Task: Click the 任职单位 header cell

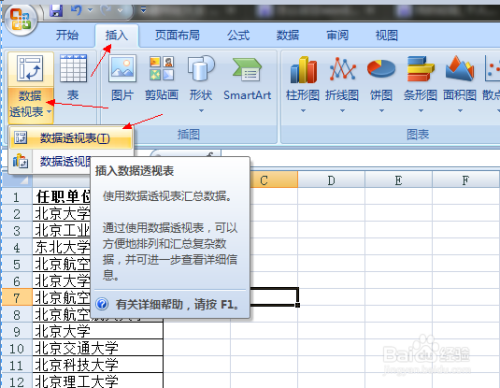Action: pyautogui.click(x=62, y=197)
